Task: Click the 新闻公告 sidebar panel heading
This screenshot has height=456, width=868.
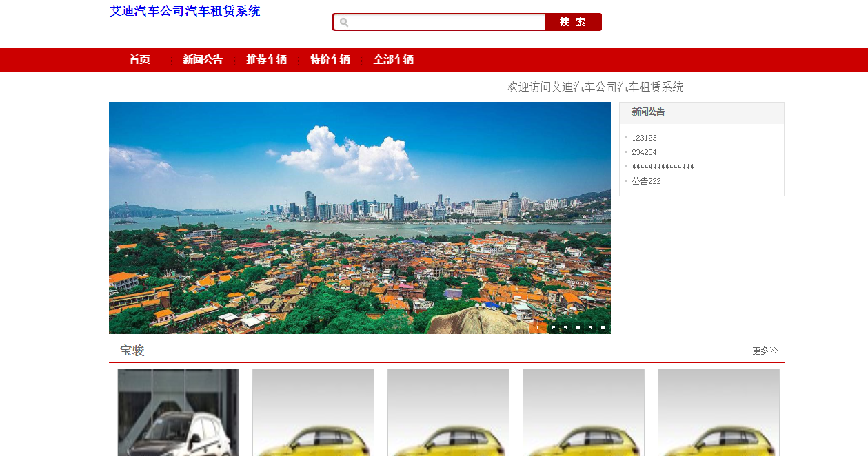Action: click(648, 112)
